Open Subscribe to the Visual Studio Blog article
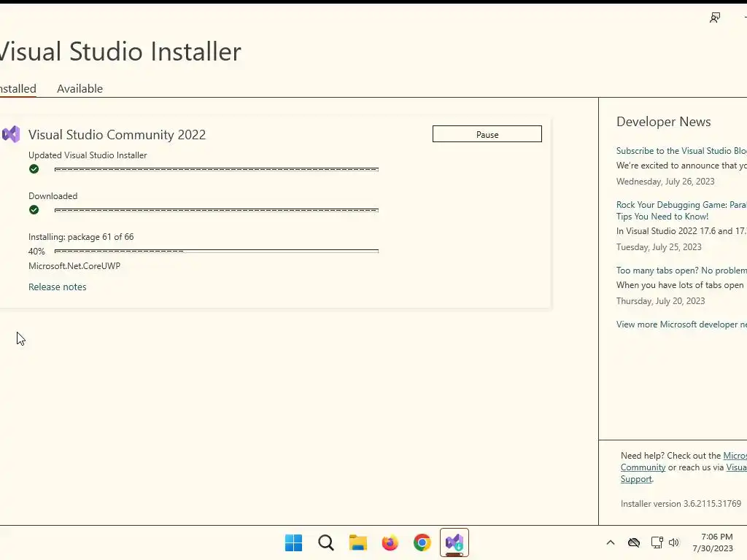The image size is (747, 560). pos(681,150)
